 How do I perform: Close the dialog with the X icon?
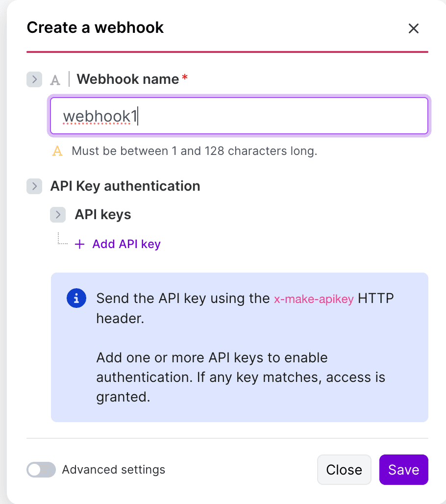tap(413, 28)
